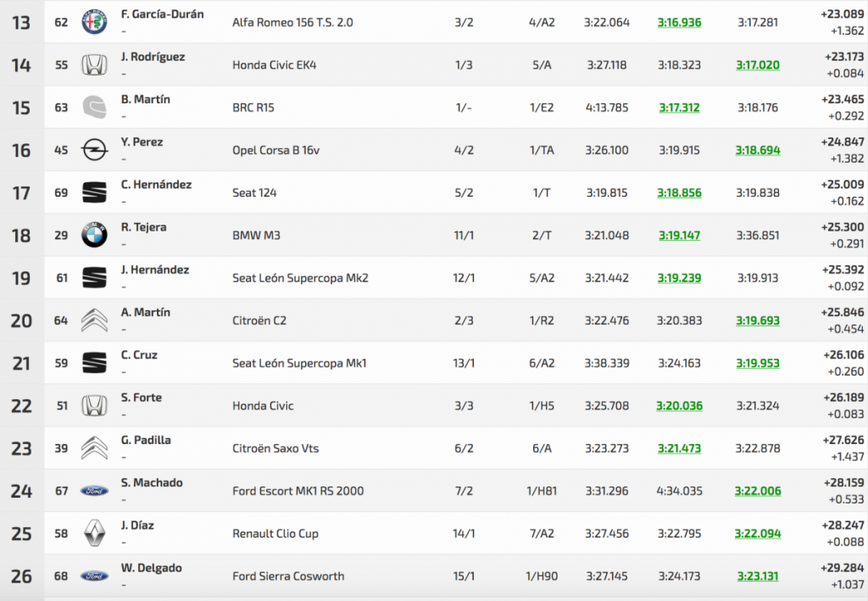Screen dimensions: 868x601
Task: Click the Ford logo beside W. Delgado
Action: tap(94, 576)
